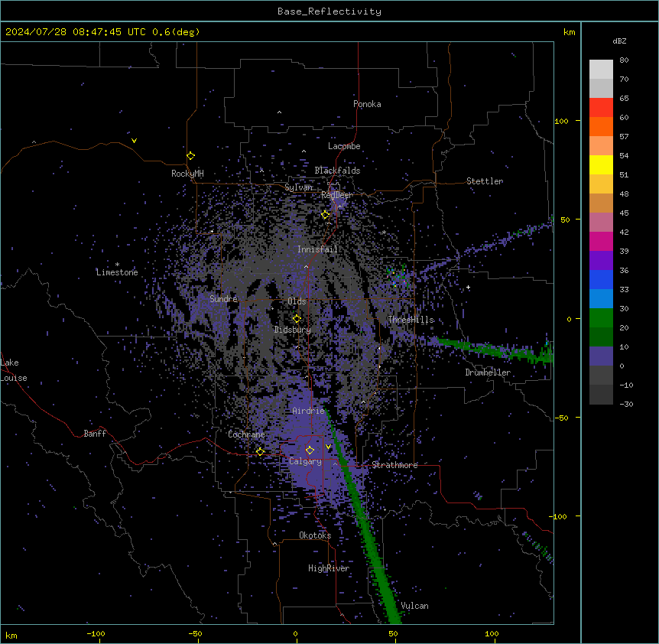Click the Stettler city label

coord(485,181)
